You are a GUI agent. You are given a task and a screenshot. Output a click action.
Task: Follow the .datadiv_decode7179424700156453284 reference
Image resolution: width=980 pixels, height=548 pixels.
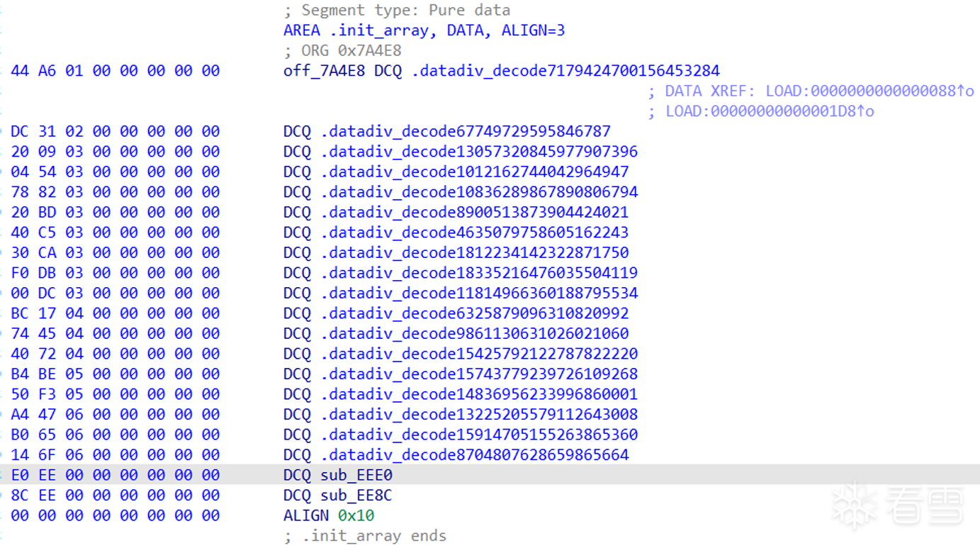[565, 71]
